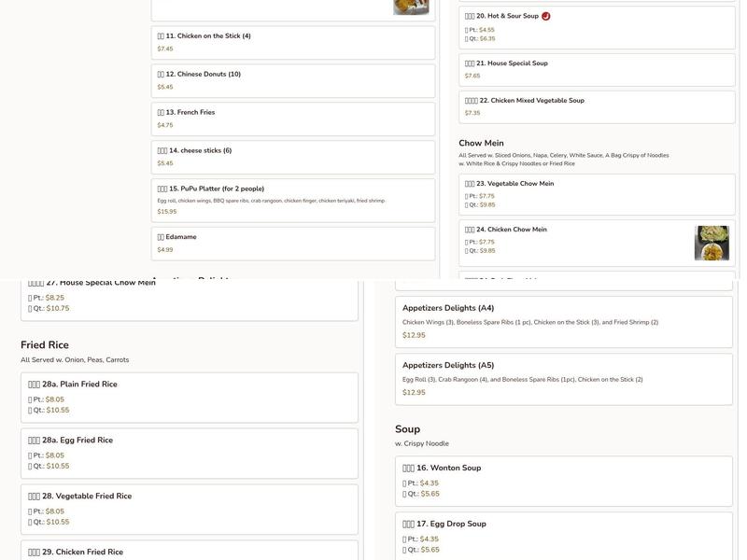The width and height of the screenshot is (747, 560).
Task: Open the Chicken Chow Mein food photo
Action: point(712,243)
